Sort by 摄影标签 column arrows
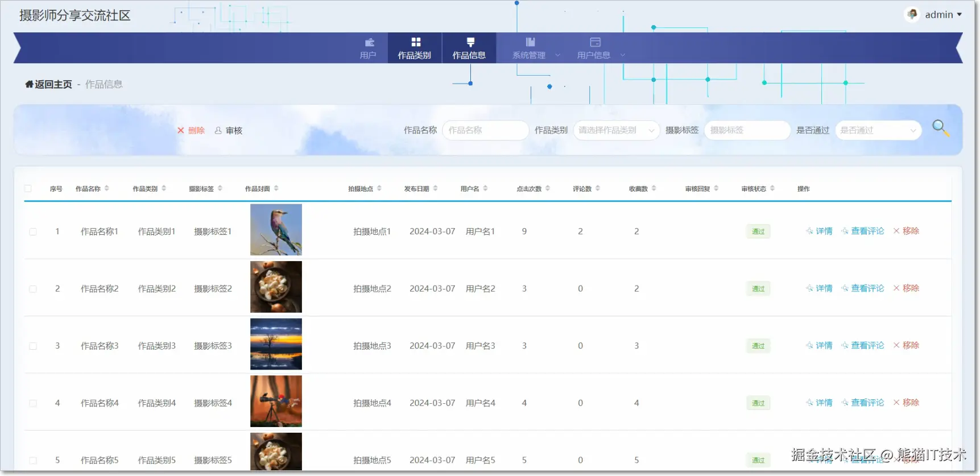 point(220,188)
